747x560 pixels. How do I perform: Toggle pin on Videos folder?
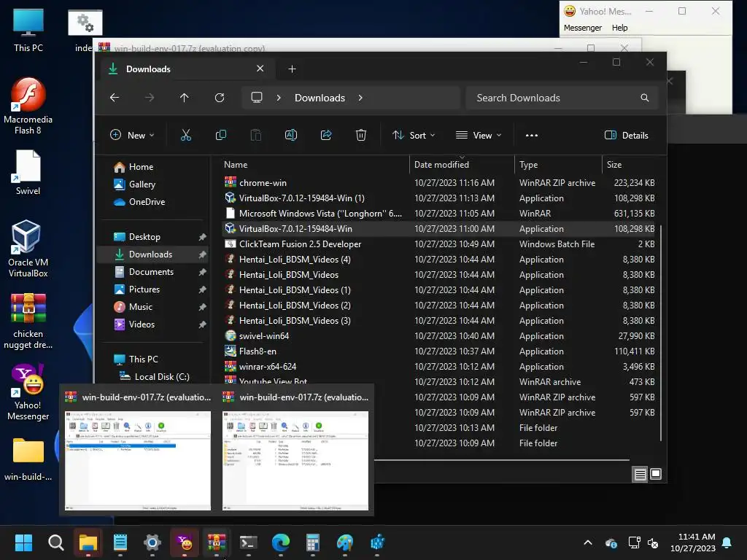pyautogui.click(x=203, y=324)
